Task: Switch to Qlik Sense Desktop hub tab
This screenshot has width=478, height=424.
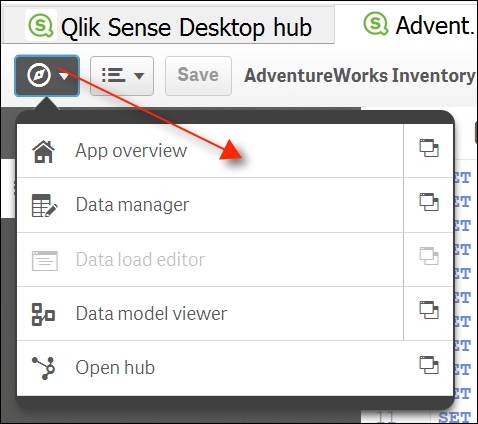Action: [168, 25]
